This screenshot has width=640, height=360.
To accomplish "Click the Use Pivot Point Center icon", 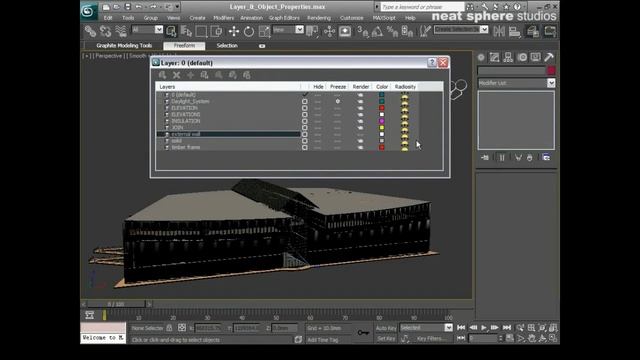I will click(x=312, y=31).
